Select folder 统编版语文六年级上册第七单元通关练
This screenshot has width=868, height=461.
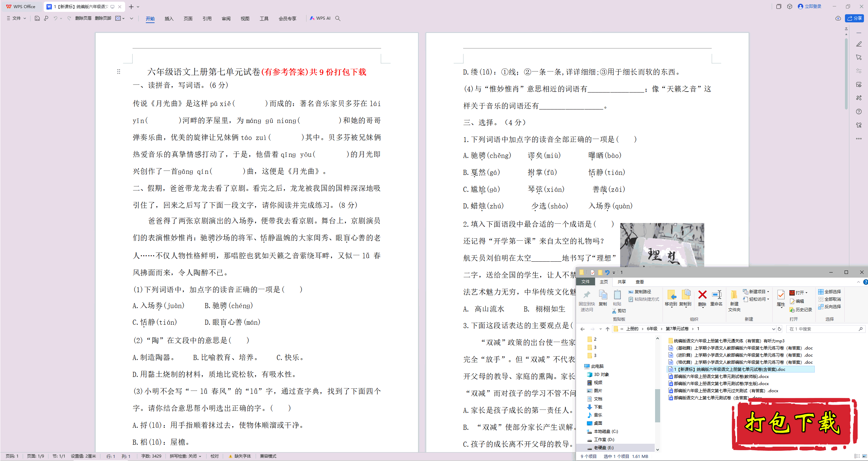coord(726,341)
